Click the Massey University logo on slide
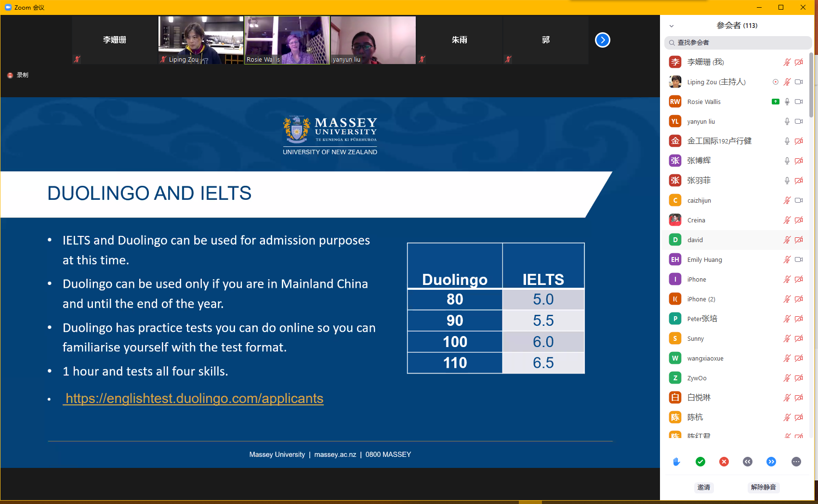The height and width of the screenshot is (504, 818). (x=330, y=135)
